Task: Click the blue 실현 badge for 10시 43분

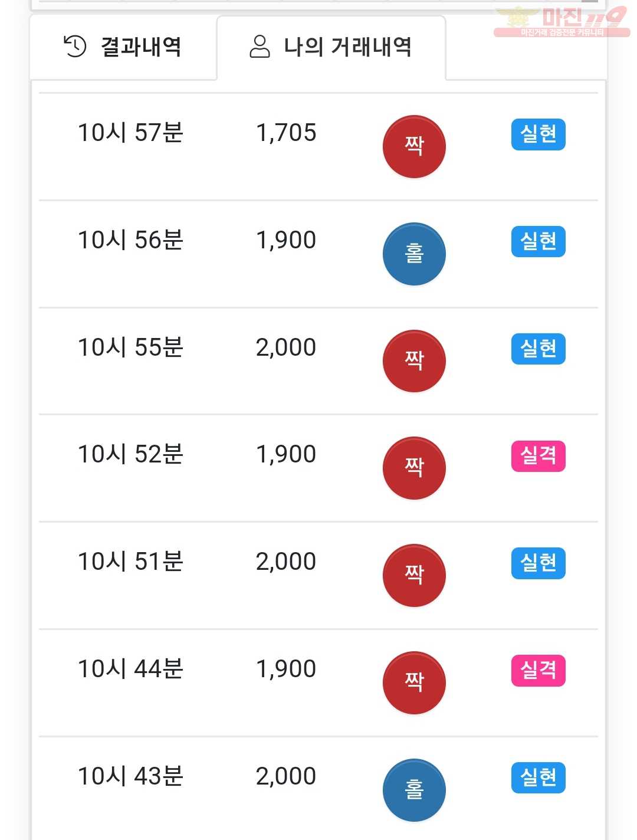Action: click(538, 778)
